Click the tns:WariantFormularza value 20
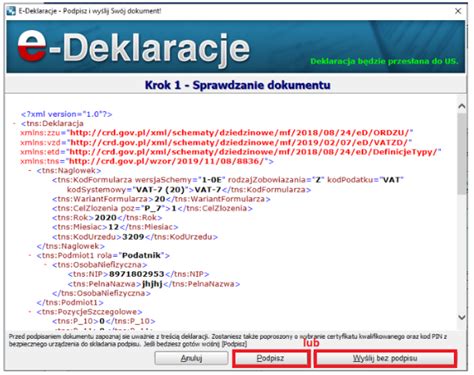This screenshot has height=375, width=474. click(x=161, y=199)
